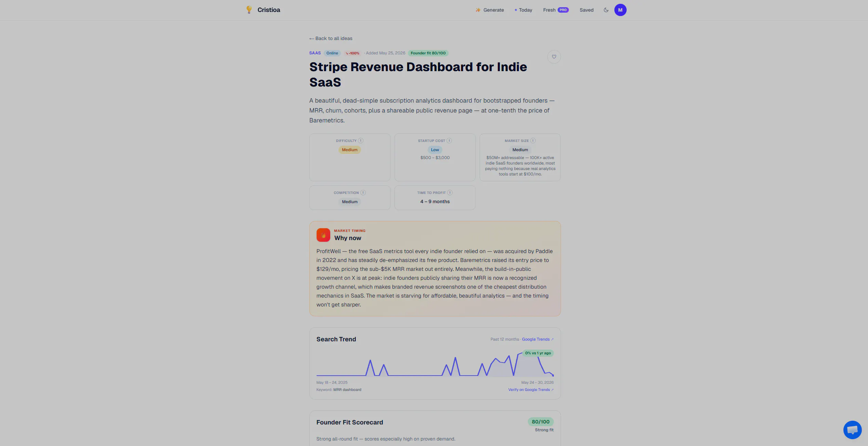868x446 pixels.
Task: Click Verify on Google Trends link
Action: coord(531,390)
